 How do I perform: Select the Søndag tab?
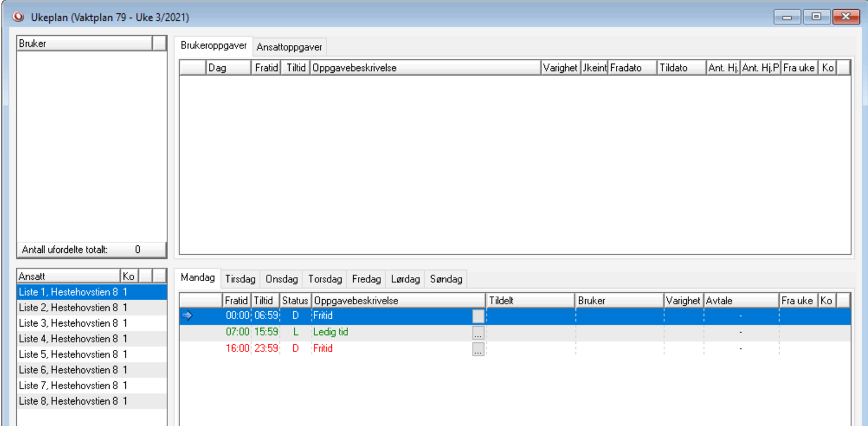(x=446, y=279)
